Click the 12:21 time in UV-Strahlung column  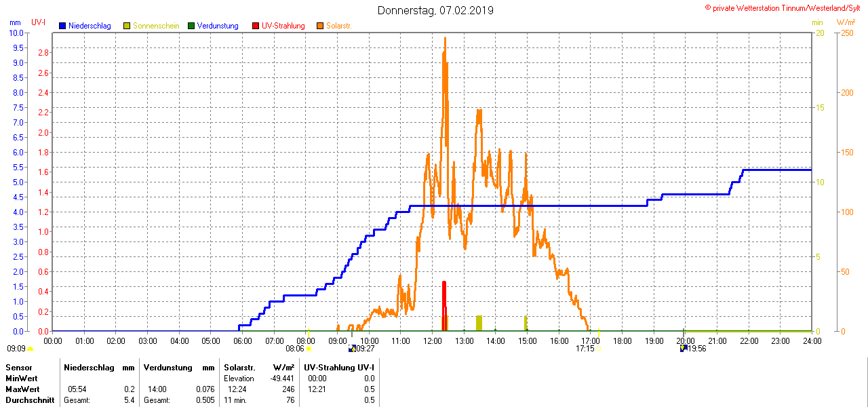[317, 389]
